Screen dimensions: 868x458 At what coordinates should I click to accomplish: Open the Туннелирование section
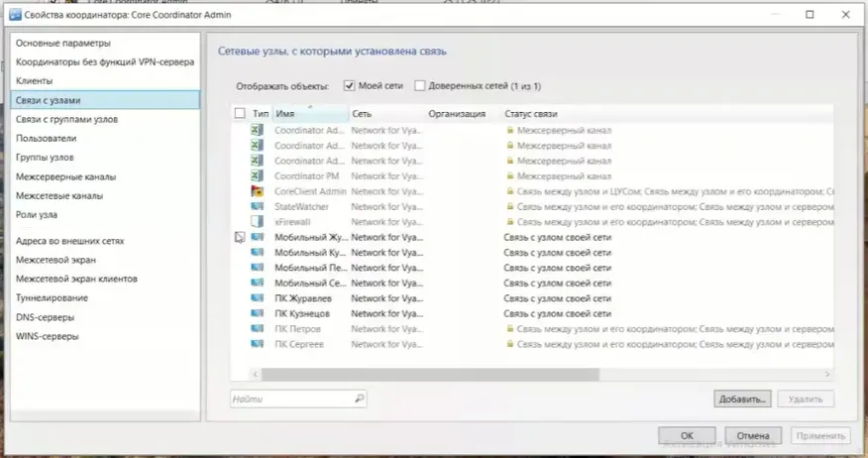(105, 298)
